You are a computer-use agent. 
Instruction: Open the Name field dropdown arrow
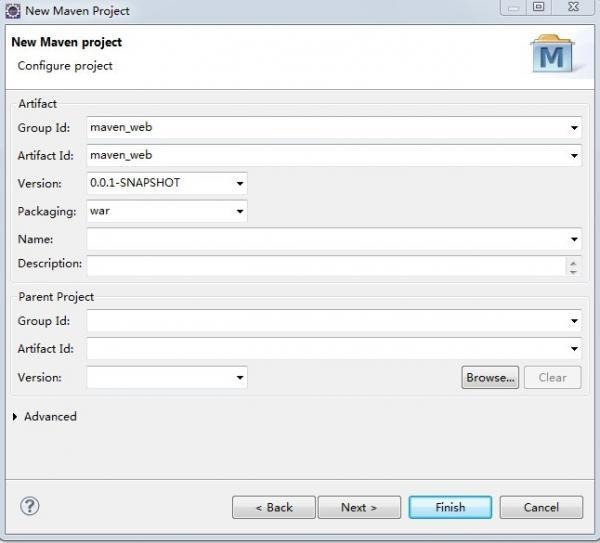(x=574, y=239)
